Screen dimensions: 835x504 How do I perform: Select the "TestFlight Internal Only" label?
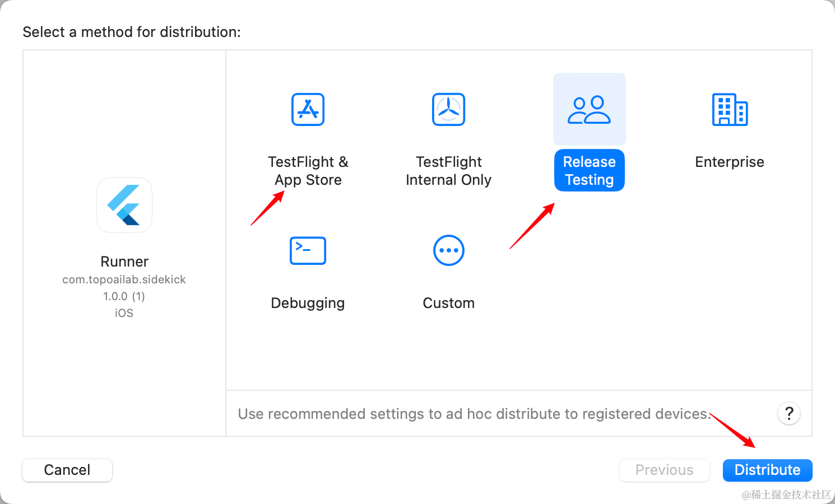pos(448,171)
